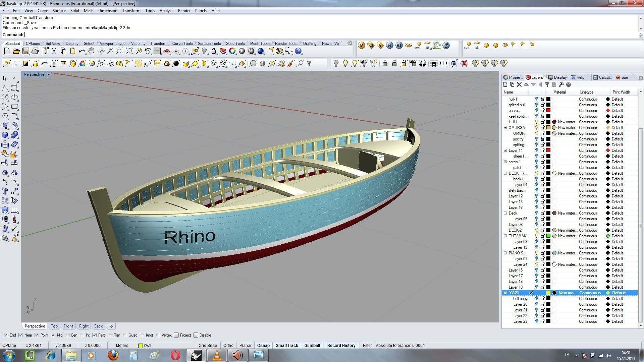
Task: Switch to Curve Tools toolbar tab
Action: tap(182, 44)
